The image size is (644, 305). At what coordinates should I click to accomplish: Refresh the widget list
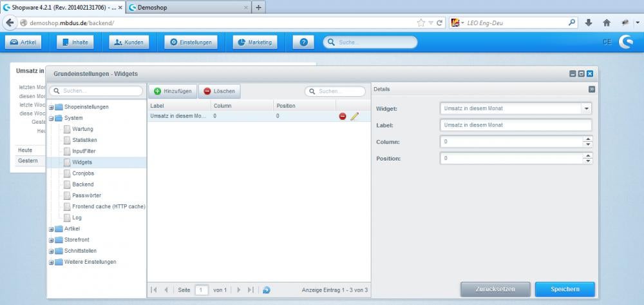tap(266, 290)
